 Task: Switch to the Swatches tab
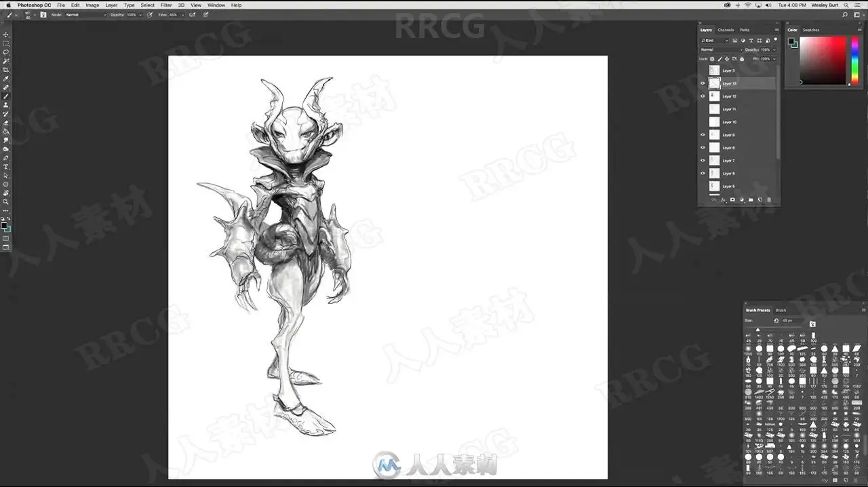tap(811, 30)
